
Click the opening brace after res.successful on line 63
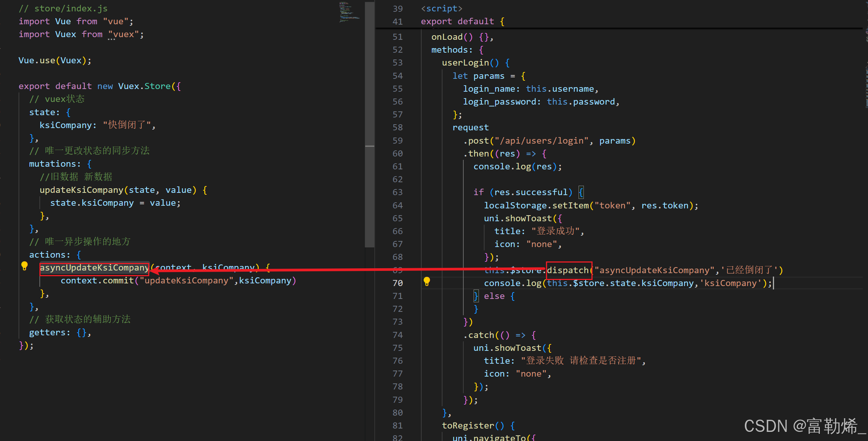pyautogui.click(x=581, y=192)
